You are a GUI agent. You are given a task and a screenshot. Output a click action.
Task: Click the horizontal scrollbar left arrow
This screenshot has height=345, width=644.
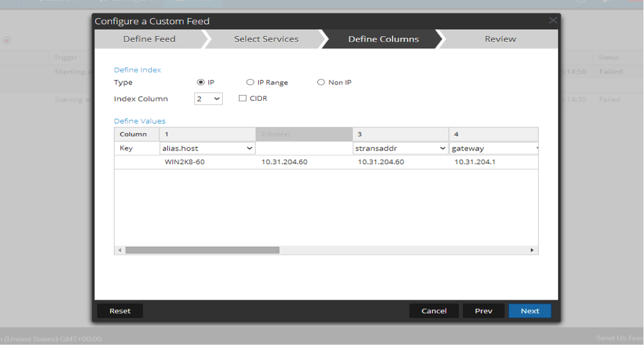[x=119, y=250]
